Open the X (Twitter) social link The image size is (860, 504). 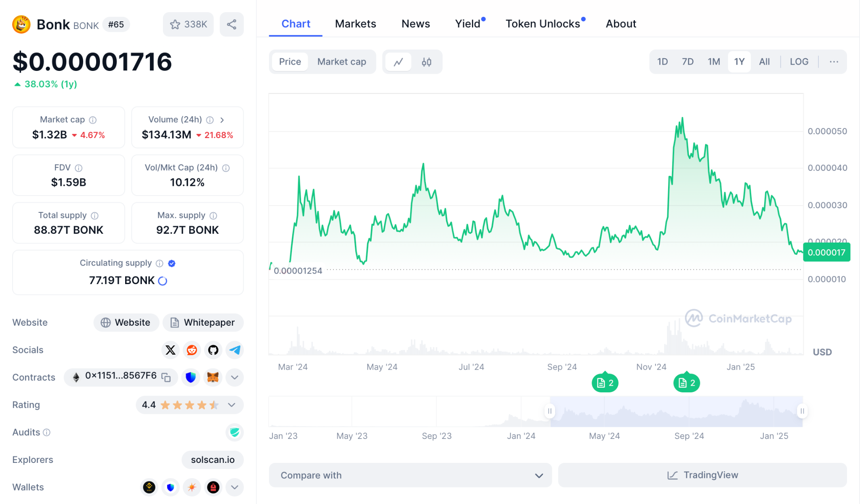(x=170, y=350)
